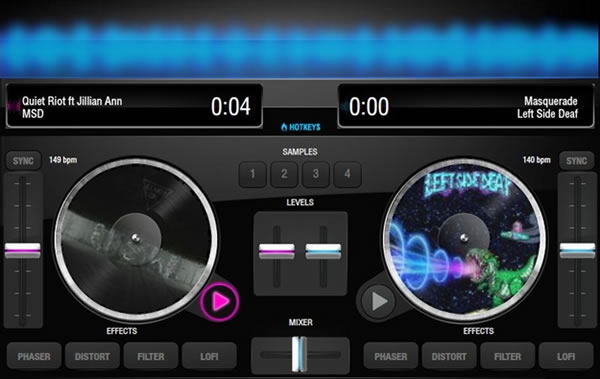Trigger sample pad 1
Screen dimensions: 600x379
pyautogui.click(x=253, y=174)
